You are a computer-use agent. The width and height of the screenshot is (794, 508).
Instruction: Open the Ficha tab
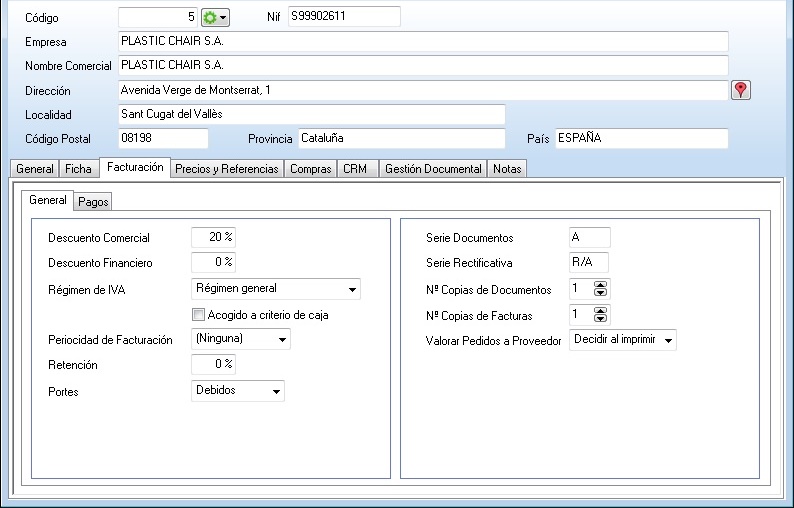pos(78,169)
